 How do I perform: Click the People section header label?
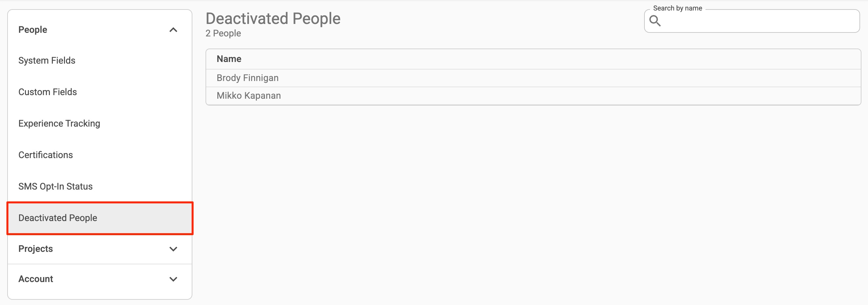point(33,30)
